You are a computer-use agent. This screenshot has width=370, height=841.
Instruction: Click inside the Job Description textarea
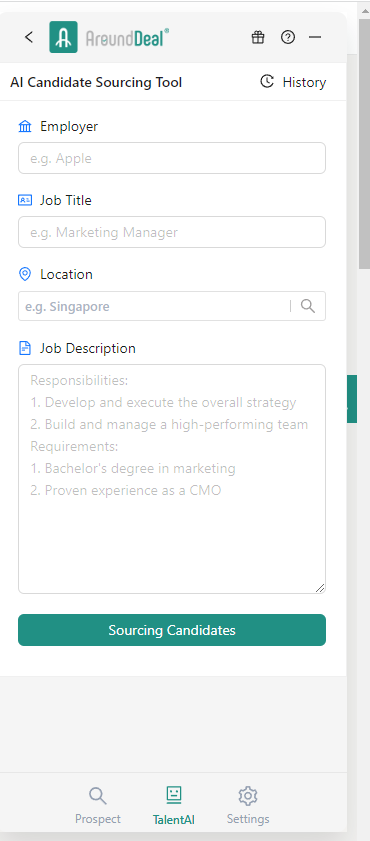[x=172, y=479]
